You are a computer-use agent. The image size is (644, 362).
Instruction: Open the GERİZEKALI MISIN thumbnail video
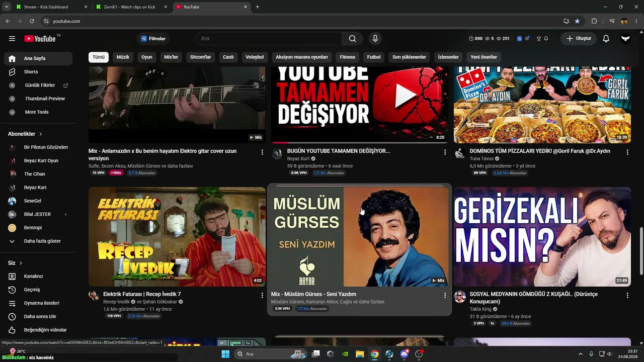542,237
